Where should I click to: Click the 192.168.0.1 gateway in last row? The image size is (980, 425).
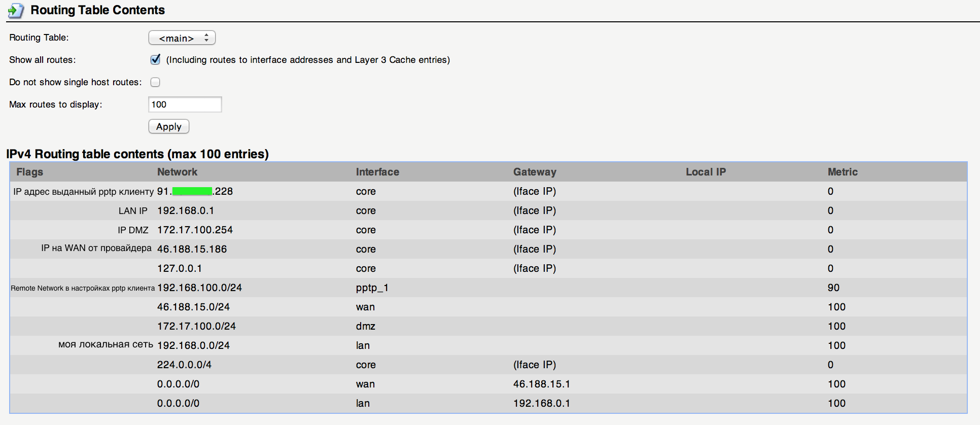coord(541,403)
